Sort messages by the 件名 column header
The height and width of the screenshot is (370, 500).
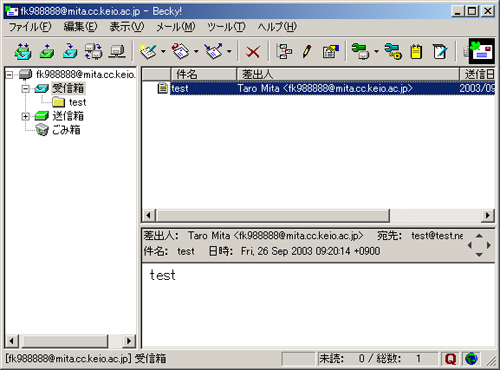[204, 74]
